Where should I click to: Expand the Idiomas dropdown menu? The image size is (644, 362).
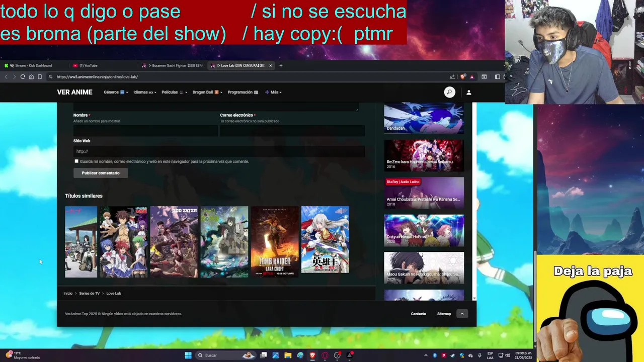pyautogui.click(x=145, y=93)
